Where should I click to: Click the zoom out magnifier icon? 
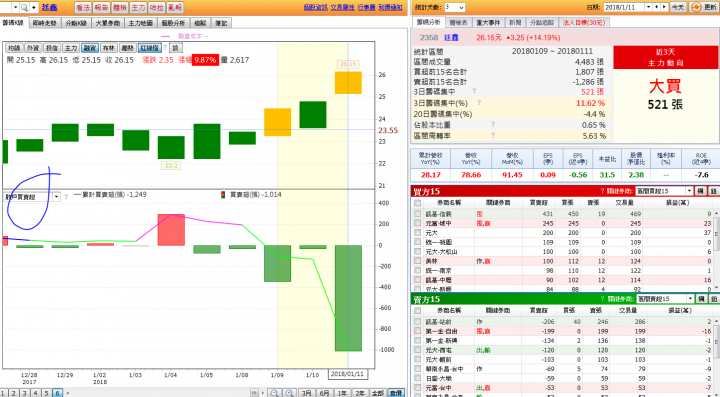coord(275,393)
